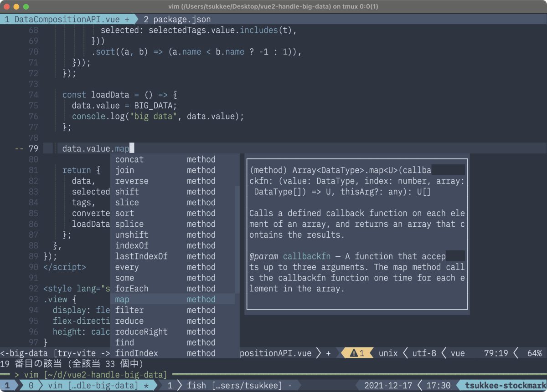Maximize the terminal window
This screenshot has height=392, width=547.
26,7
